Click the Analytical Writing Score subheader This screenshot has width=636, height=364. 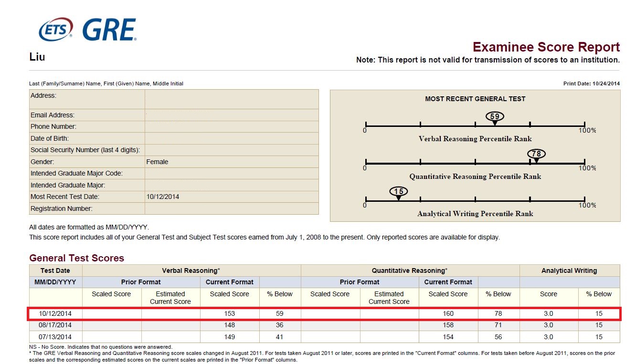[x=548, y=294]
